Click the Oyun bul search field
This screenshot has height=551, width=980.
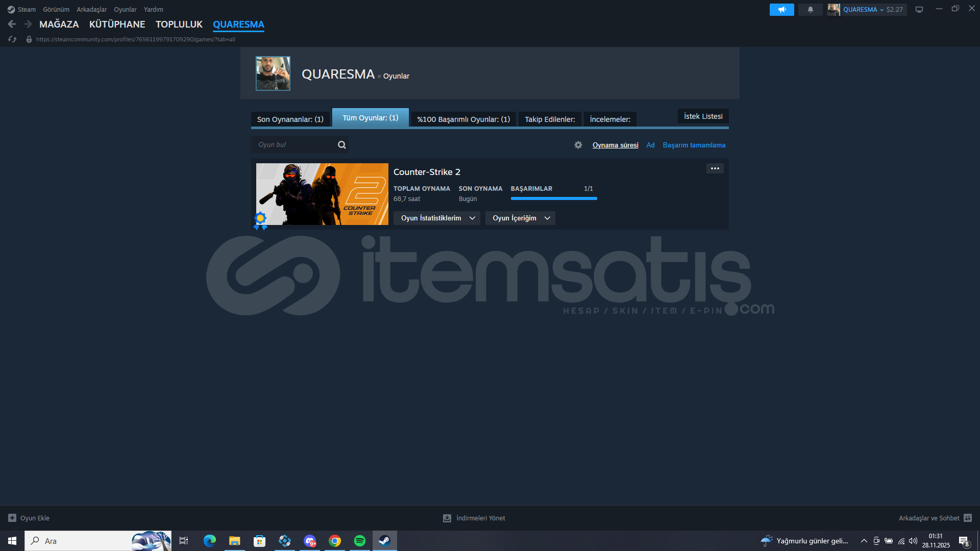(x=293, y=145)
